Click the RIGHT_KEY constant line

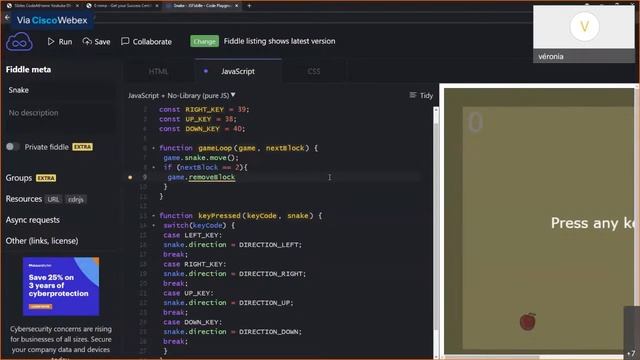click(204, 109)
